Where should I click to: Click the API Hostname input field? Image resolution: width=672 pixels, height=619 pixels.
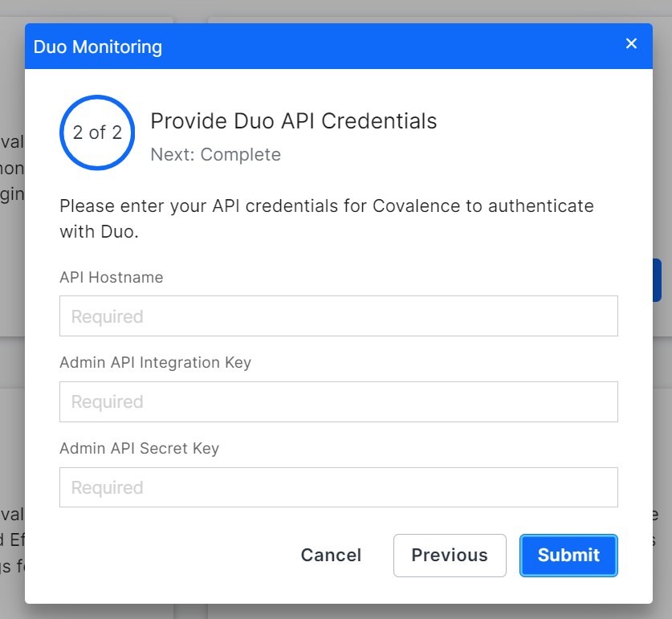tap(339, 316)
